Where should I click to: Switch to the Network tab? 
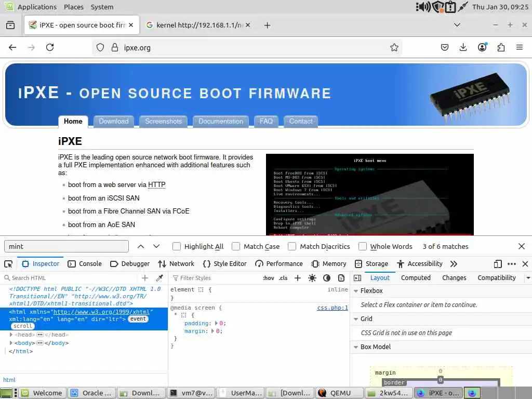176,264
